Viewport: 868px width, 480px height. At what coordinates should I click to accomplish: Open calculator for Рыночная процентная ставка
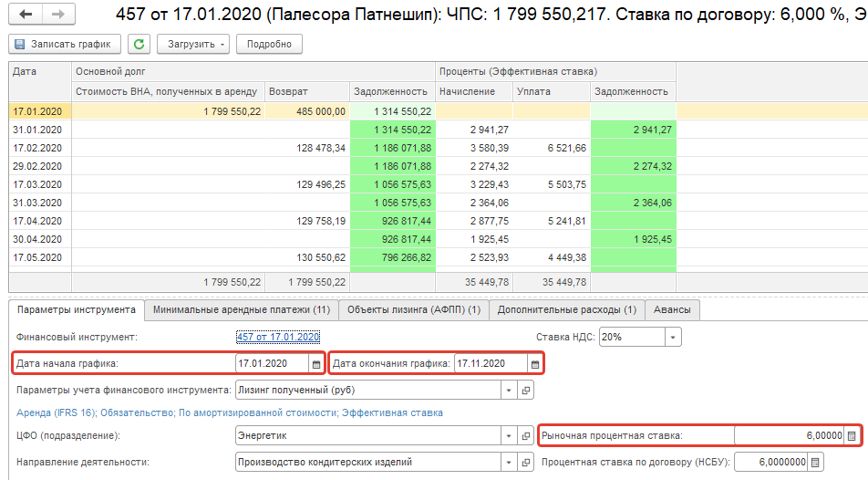[852, 435]
